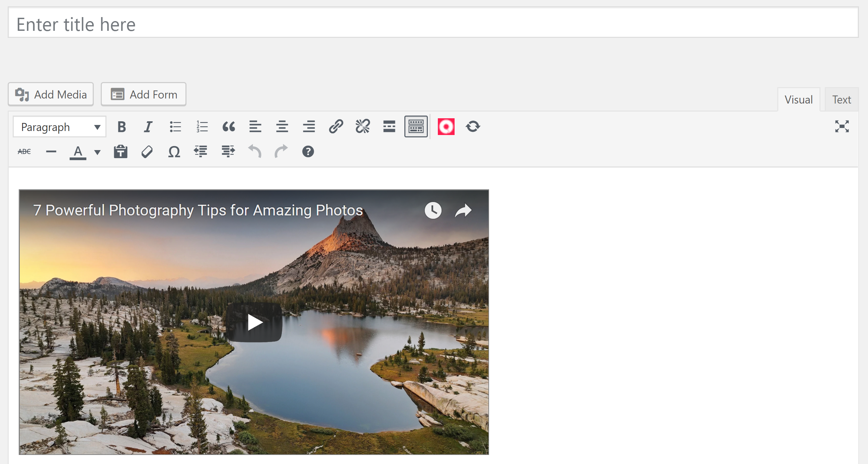Apply italic formatting

148,127
